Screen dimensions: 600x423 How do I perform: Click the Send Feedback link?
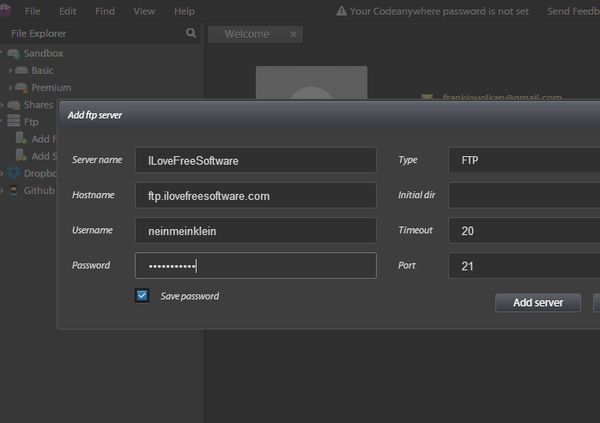573,11
